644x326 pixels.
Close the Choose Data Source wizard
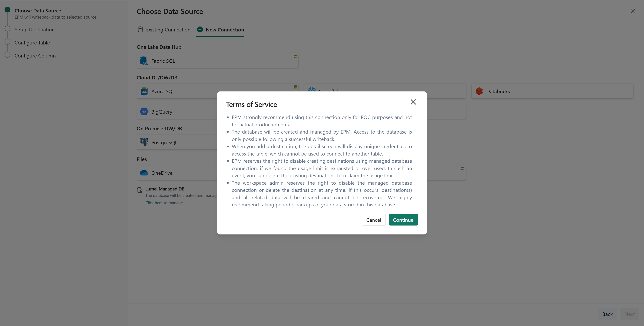tap(632, 11)
